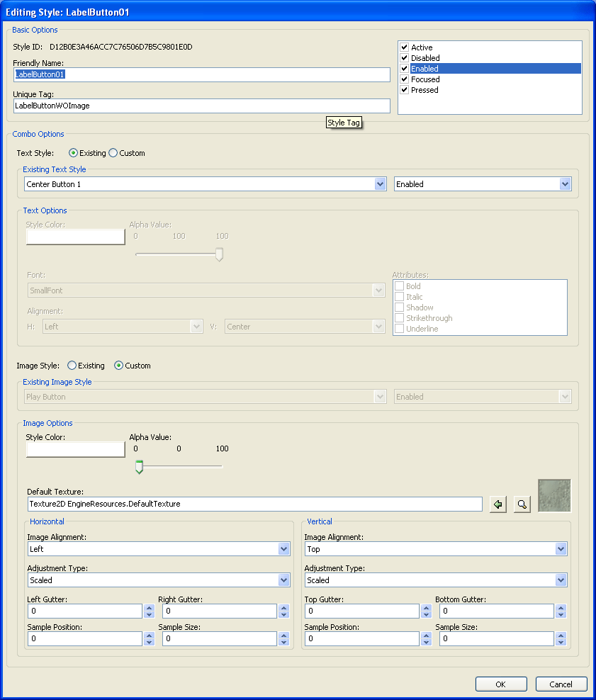Screen dimensions: 596x700
Task: Toggle the Focused checkbox
Action: tap(404, 79)
